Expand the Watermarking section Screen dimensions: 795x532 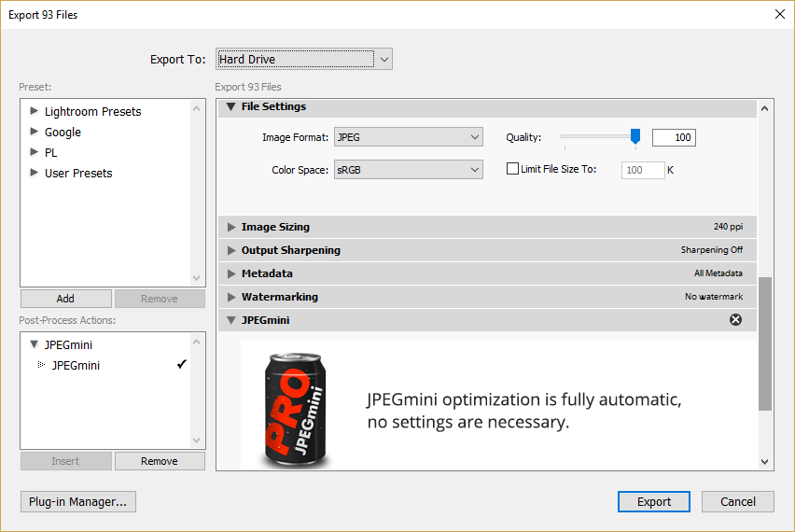tap(231, 297)
